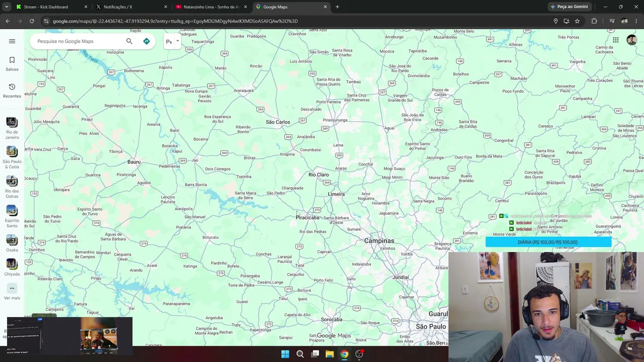644x362 pixels.
Task: Open the Google apps grid
Action: point(616,40)
